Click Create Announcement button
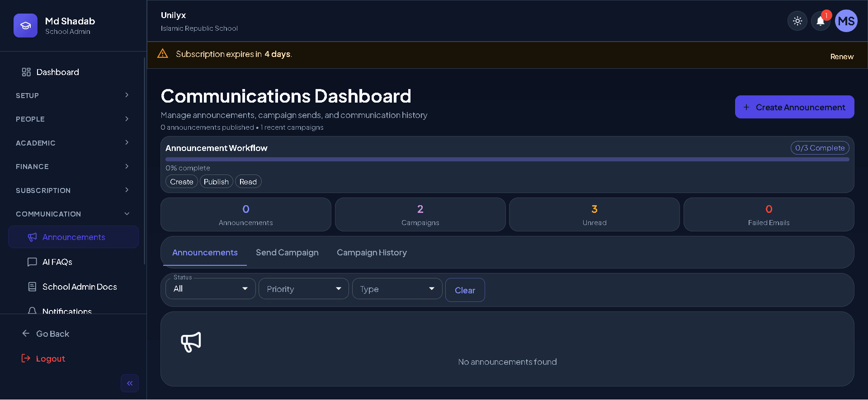This screenshot has height=400, width=868. 794,107
